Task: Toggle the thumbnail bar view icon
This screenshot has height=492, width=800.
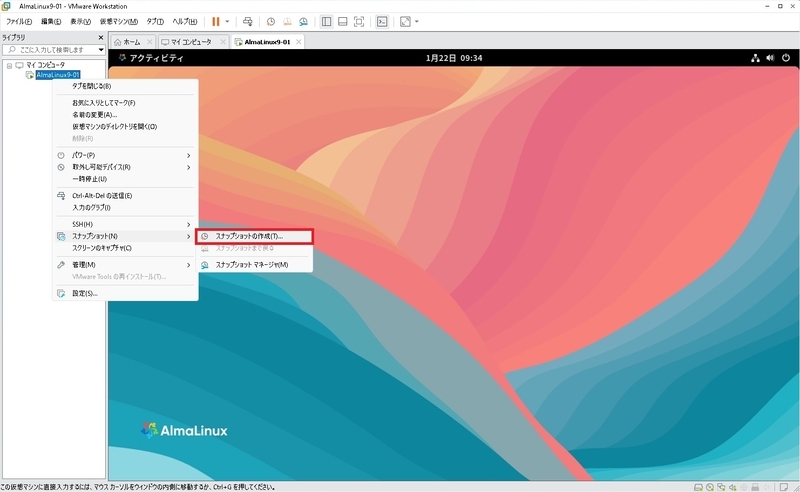Action: pyautogui.click(x=343, y=21)
